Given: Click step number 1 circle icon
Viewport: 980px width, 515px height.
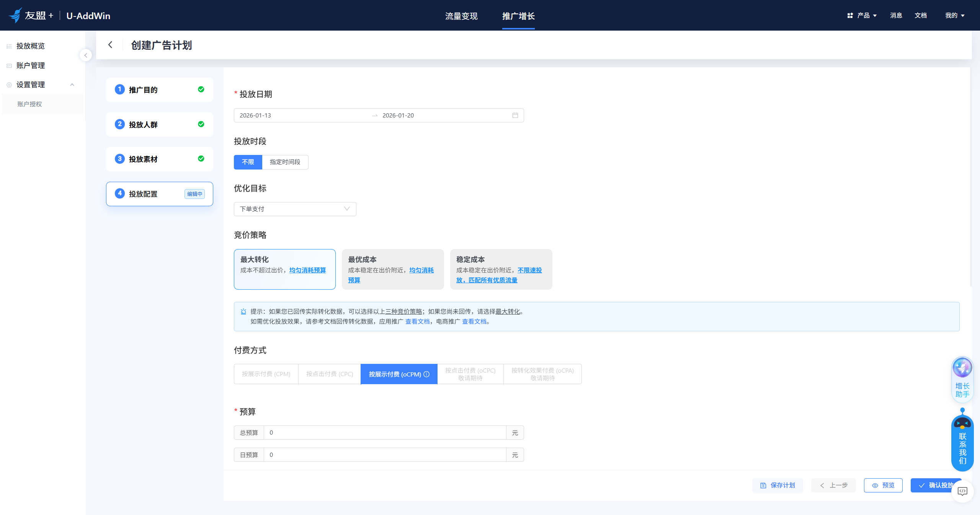Looking at the screenshot, I should coord(120,90).
